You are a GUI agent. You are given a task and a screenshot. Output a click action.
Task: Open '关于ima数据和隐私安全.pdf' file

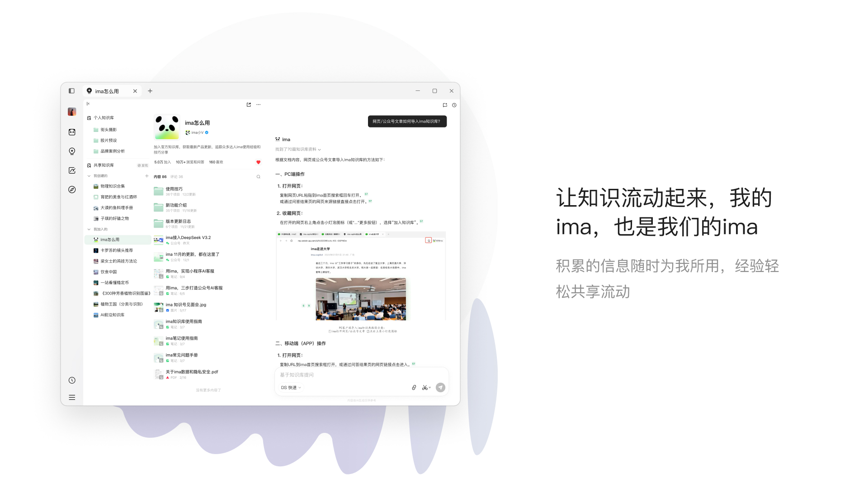click(208, 374)
